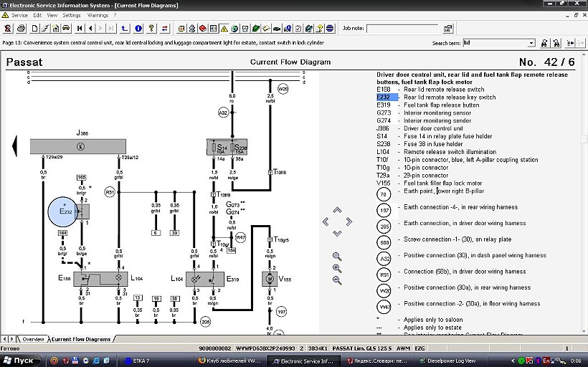
Task: Click the Search term text field
Action: (495, 43)
